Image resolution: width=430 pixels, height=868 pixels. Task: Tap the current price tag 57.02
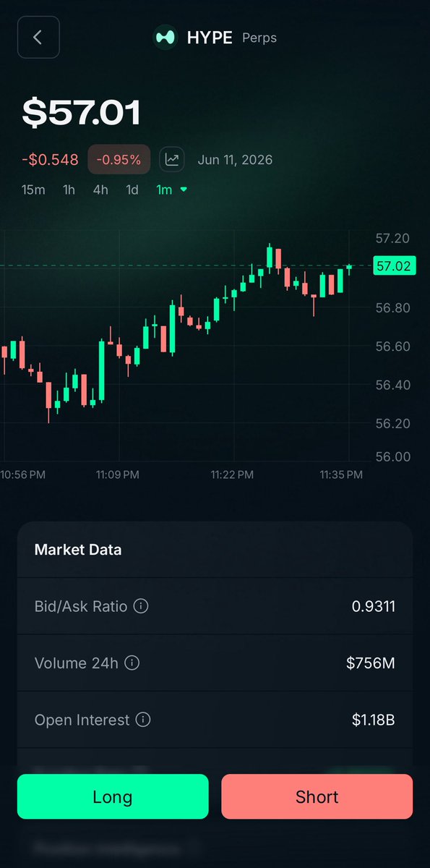point(393,266)
